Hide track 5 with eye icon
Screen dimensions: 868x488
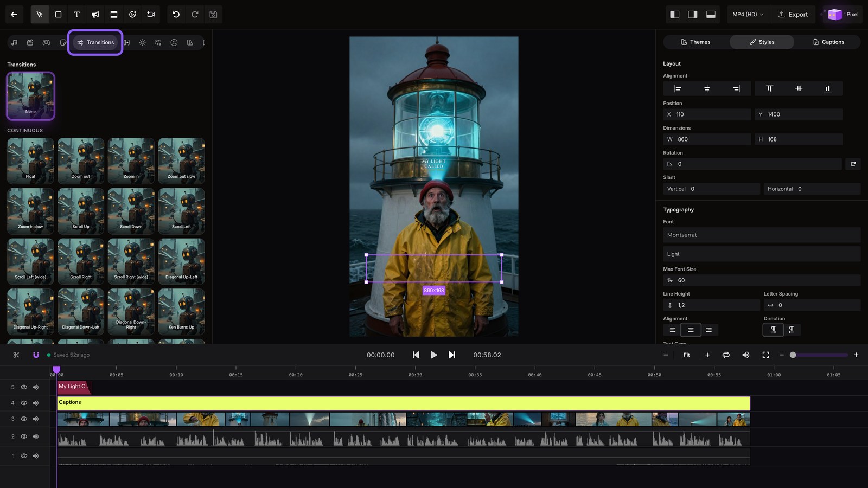(x=24, y=387)
